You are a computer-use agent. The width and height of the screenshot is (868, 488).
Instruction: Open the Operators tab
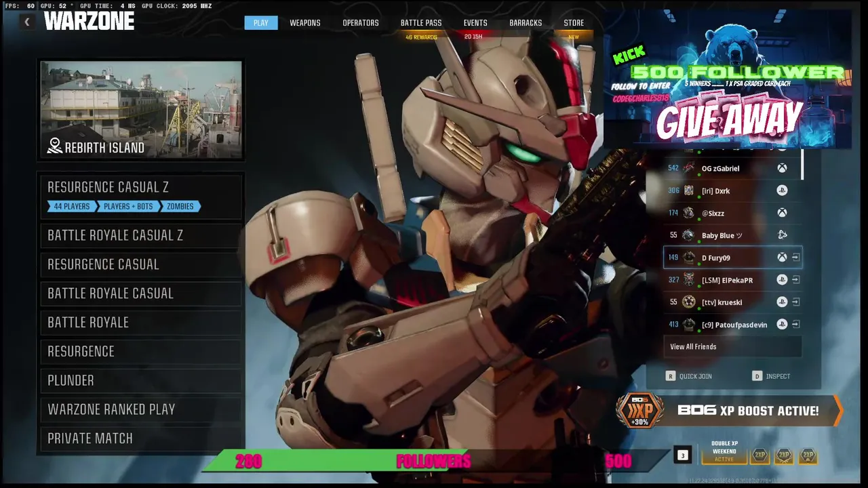point(361,23)
